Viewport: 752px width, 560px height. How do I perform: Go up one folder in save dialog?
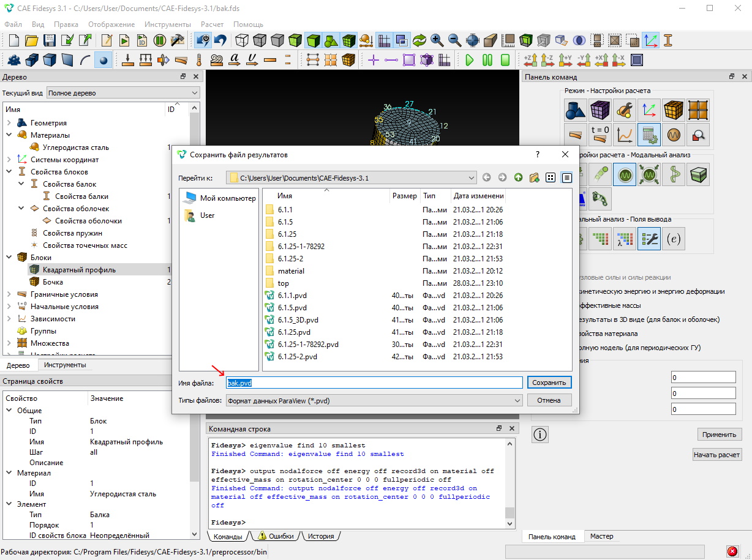tap(518, 177)
